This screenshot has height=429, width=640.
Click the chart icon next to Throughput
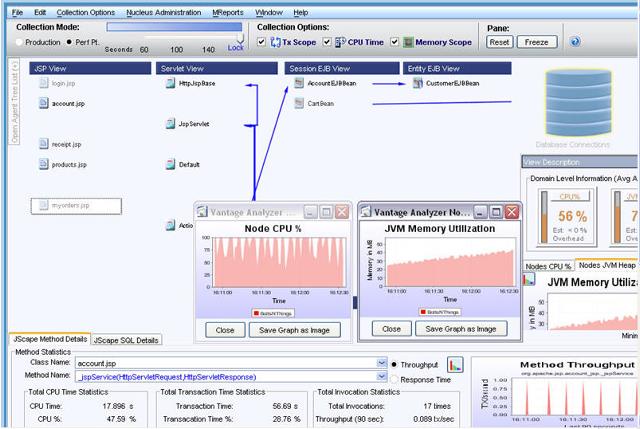coord(455,365)
